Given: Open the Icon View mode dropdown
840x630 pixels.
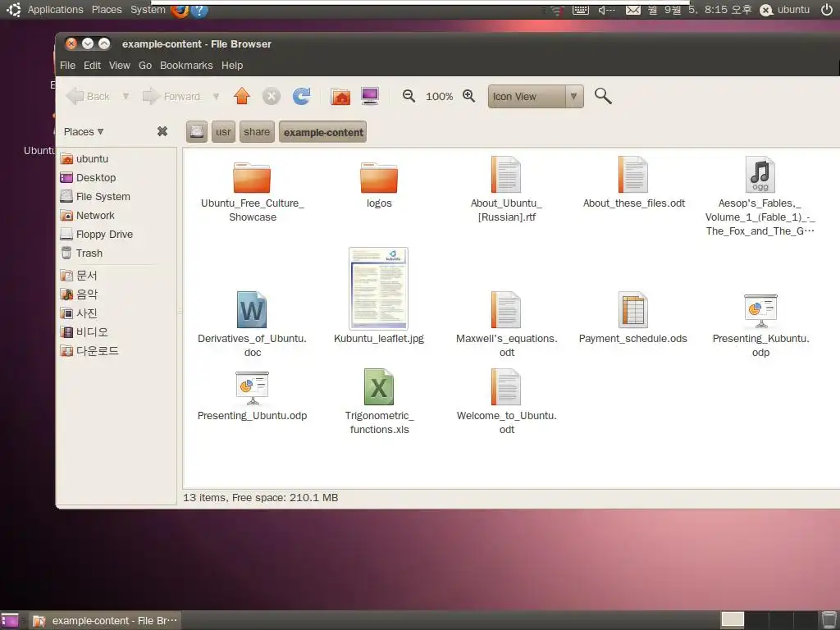Looking at the screenshot, I should tap(536, 97).
